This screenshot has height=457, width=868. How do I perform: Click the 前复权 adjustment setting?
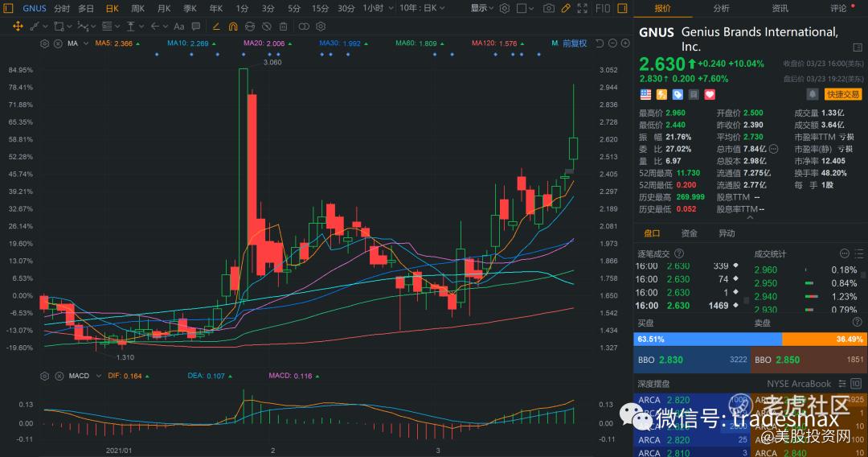point(575,43)
